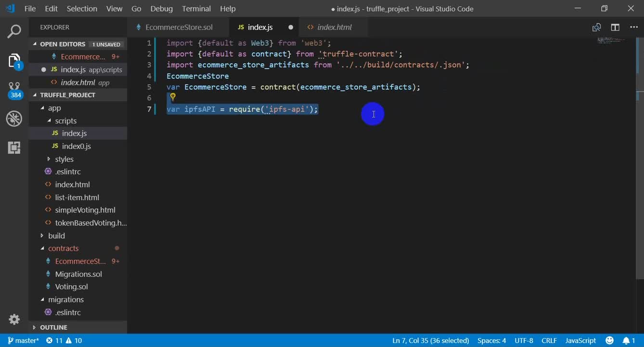Image resolution: width=644 pixels, height=347 pixels.
Task: Open Migrations.sol file
Action: pyautogui.click(x=77, y=274)
